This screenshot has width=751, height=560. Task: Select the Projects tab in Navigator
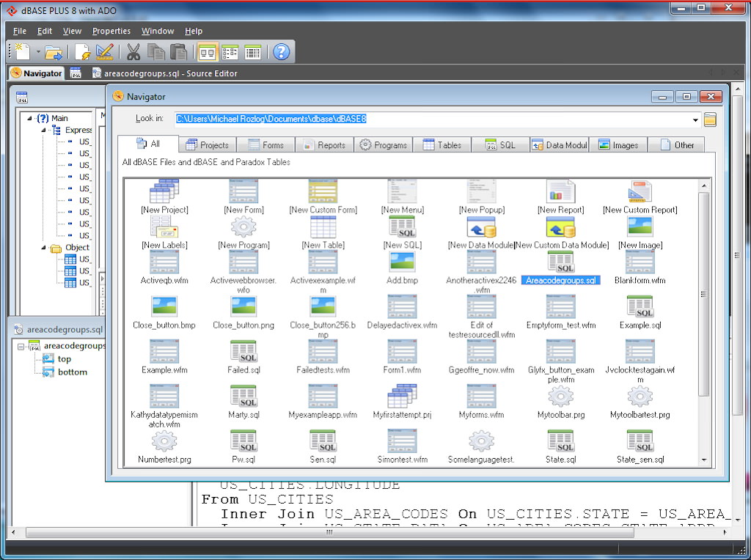point(208,144)
